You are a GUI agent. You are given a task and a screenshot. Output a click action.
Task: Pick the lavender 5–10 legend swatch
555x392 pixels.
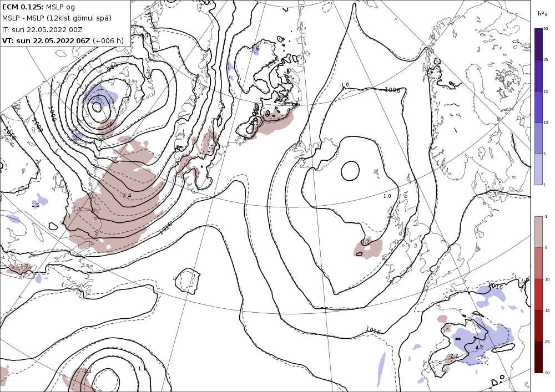[538, 138]
